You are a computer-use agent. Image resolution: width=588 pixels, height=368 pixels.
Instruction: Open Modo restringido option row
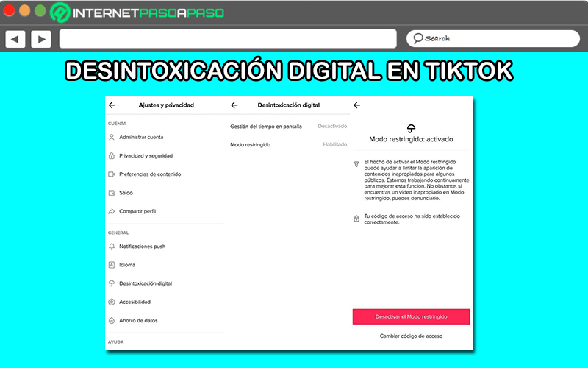coord(288,144)
